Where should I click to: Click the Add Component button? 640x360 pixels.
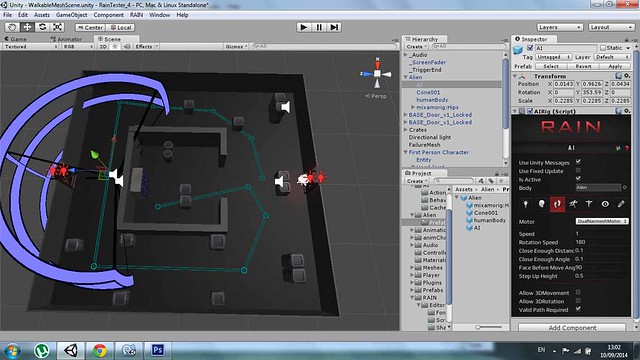click(572, 327)
